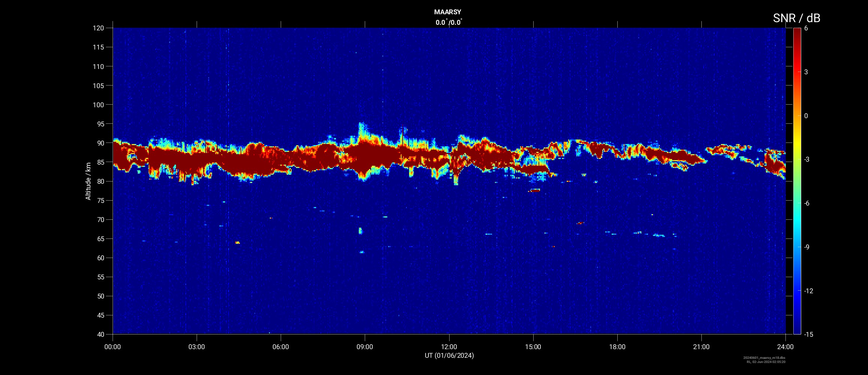Viewport: 868px width, 375px height.
Task: Click the "-6" colorbar tick value
Action: (807, 203)
